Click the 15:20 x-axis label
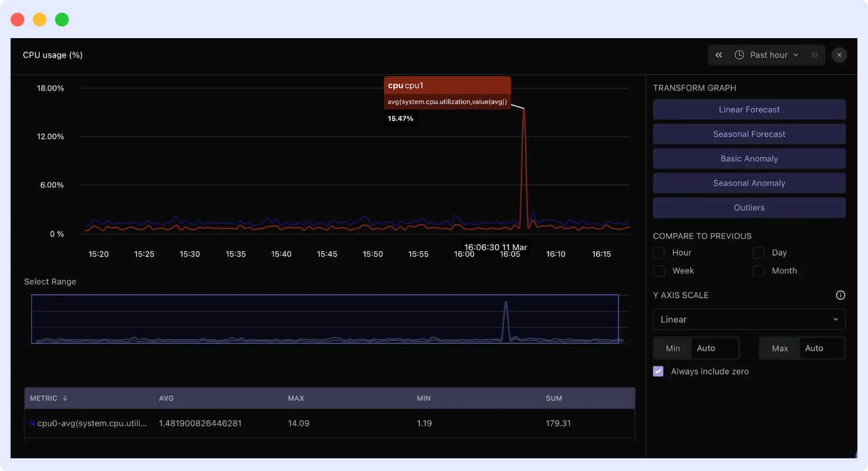Image resolution: width=868 pixels, height=471 pixels. [98, 254]
